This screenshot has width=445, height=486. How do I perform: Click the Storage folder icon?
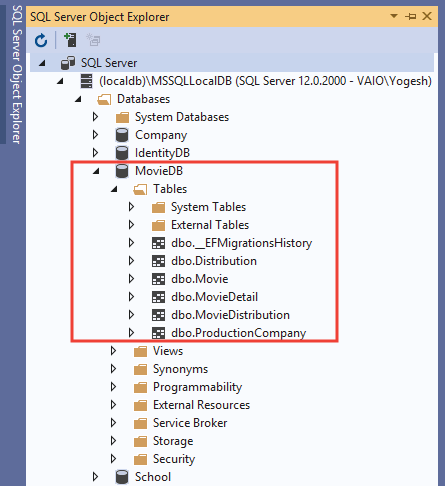click(140, 441)
